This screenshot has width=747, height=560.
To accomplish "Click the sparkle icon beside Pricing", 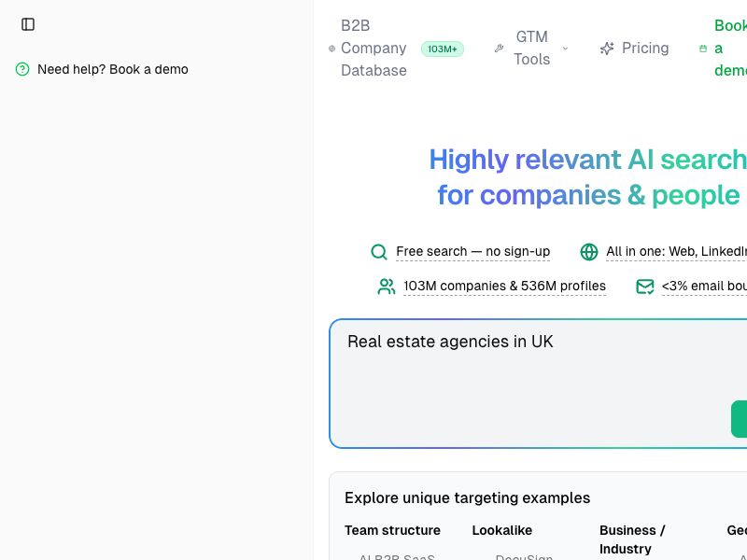I will [607, 49].
